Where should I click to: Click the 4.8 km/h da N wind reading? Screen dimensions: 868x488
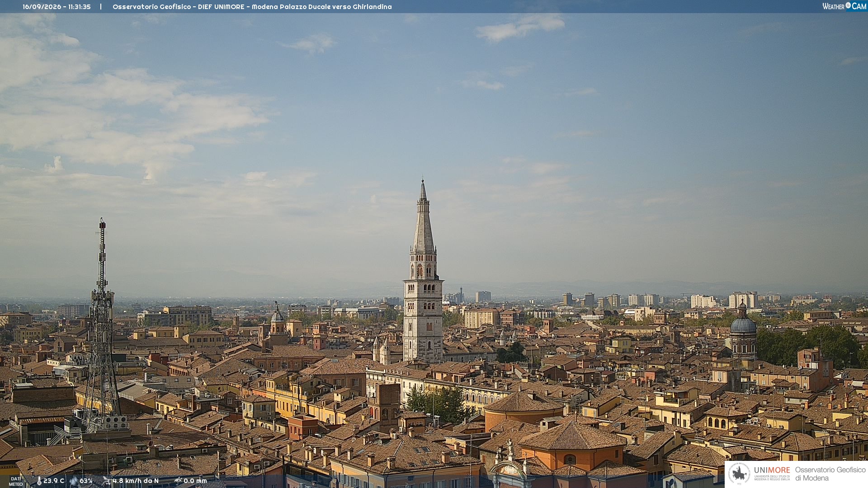pos(136,481)
